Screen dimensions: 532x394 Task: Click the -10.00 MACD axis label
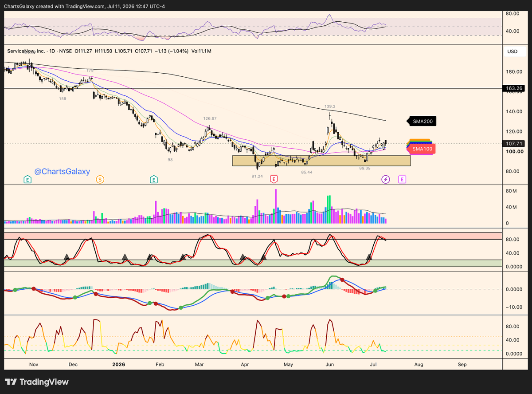pos(515,307)
